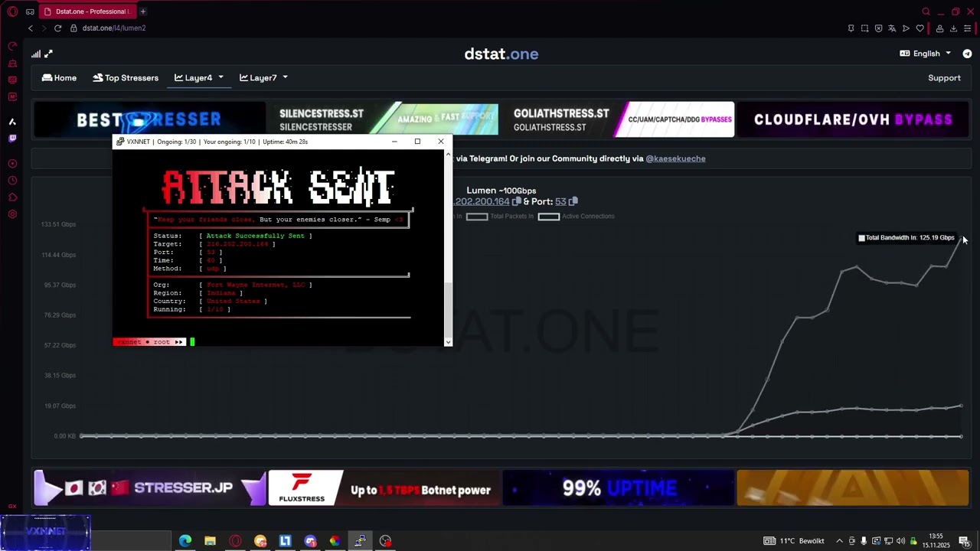
Task: Copy the port 53 with copy icon
Action: click(573, 201)
